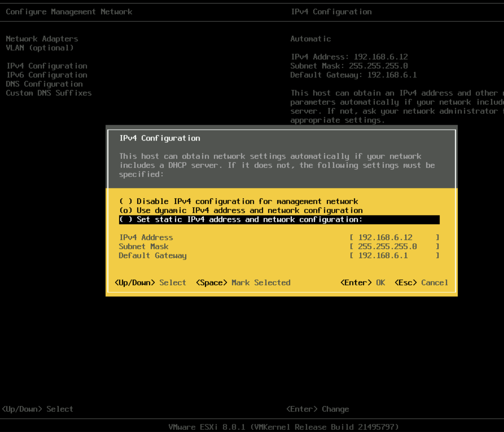The width and height of the screenshot is (504, 432).
Task: Click the Default Gateway input field
Action: (x=394, y=255)
